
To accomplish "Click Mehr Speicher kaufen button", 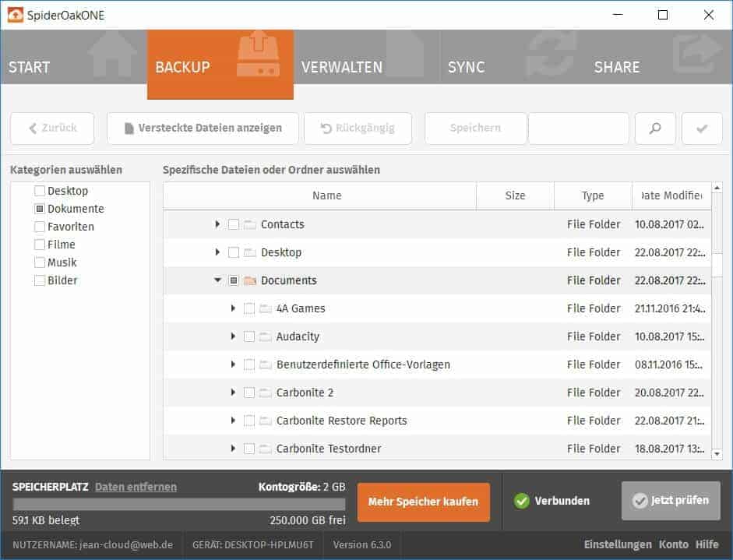I will pos(424,502).
